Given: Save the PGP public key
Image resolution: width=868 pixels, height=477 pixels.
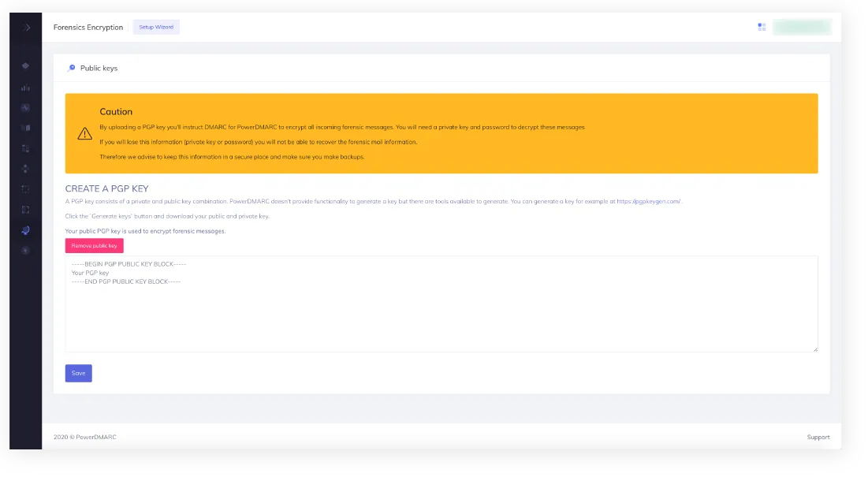Looking at the screenshot, I should click(79, 374).
